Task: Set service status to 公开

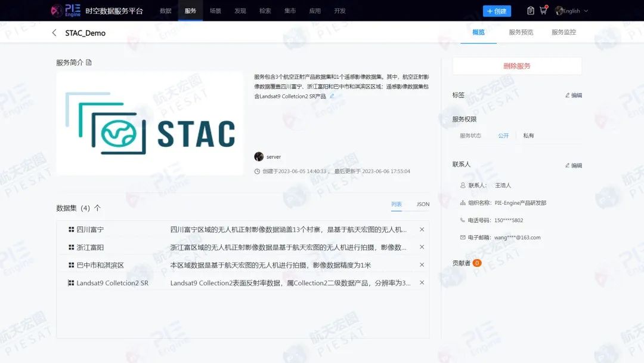Action: pyautogui.click(x=503, y=136)
